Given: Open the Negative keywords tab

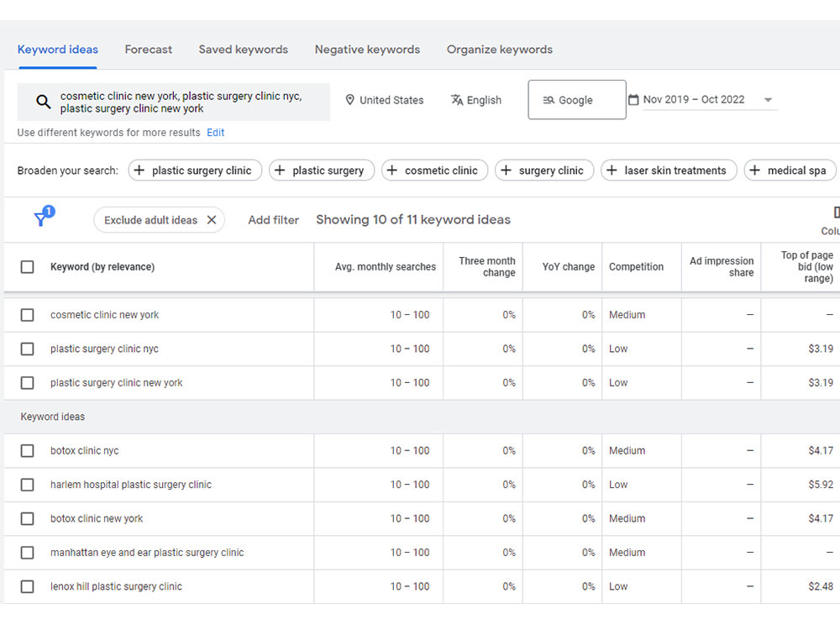Looking at the screenshot, I should pos(368,50).
